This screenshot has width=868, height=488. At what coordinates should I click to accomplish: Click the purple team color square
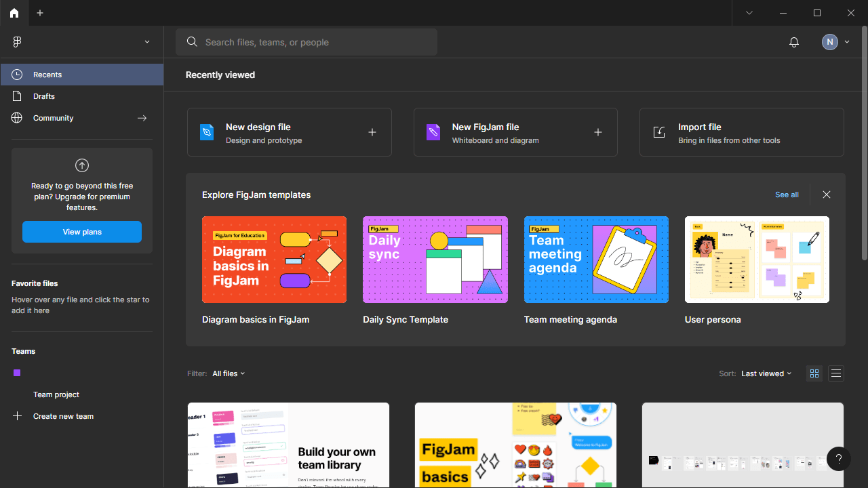click(x=17, y=373)
